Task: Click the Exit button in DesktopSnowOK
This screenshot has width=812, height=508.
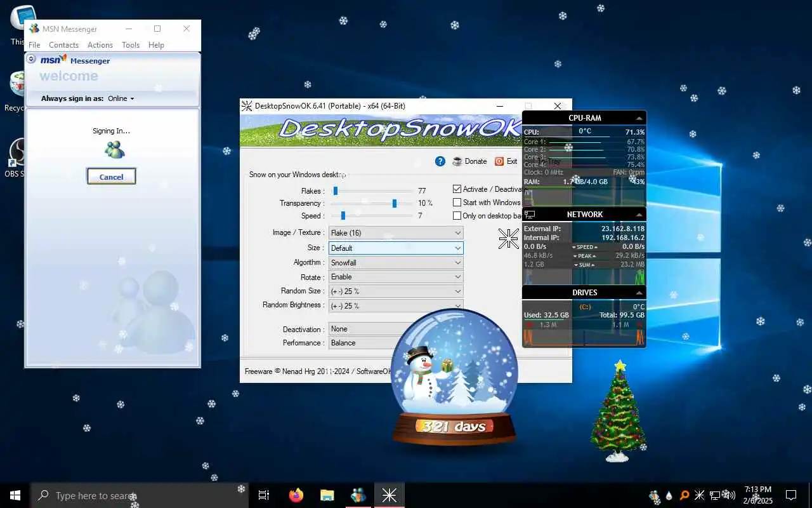Action: tap(506, 161)
